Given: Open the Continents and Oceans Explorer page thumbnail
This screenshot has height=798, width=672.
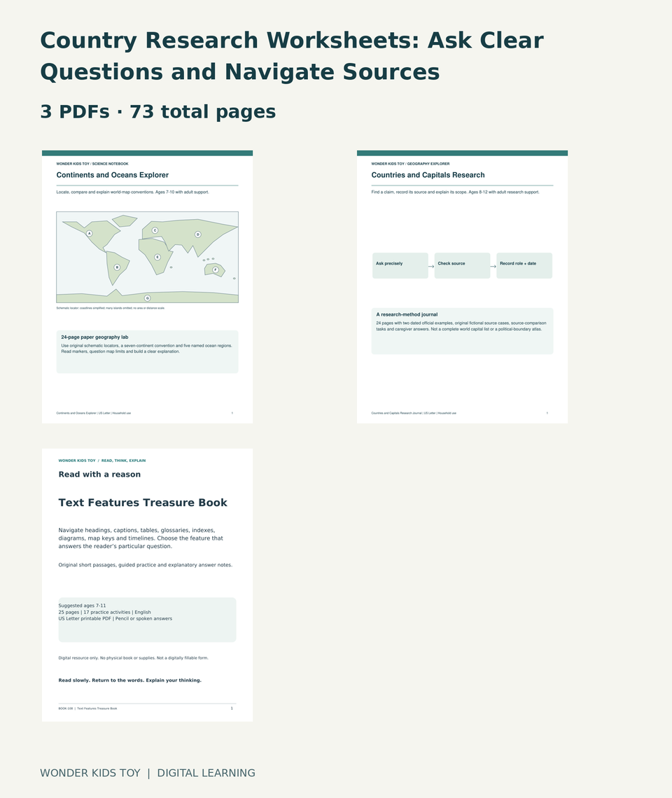Looking at the screenshot, I should coord(147,286).
